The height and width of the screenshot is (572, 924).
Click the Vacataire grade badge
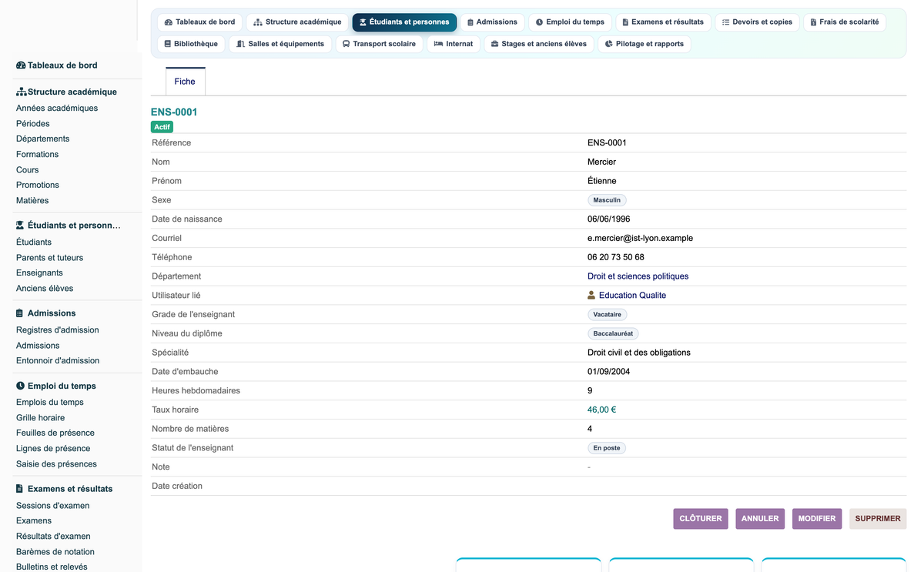coord(608,315)
